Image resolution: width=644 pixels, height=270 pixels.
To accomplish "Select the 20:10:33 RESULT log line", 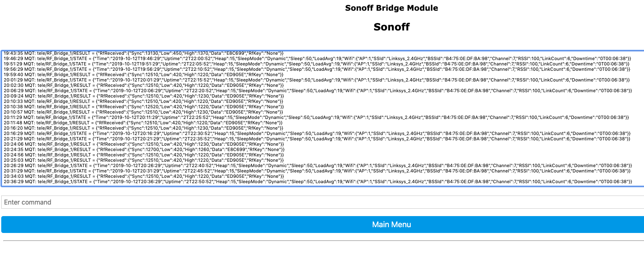I will (x=143, y=101).
